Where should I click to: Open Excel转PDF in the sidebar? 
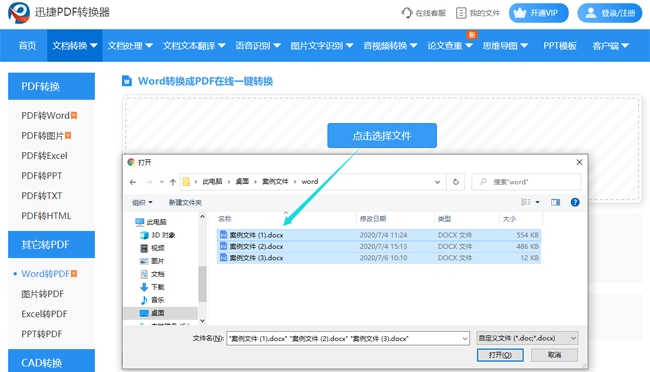tap(44, 314)
